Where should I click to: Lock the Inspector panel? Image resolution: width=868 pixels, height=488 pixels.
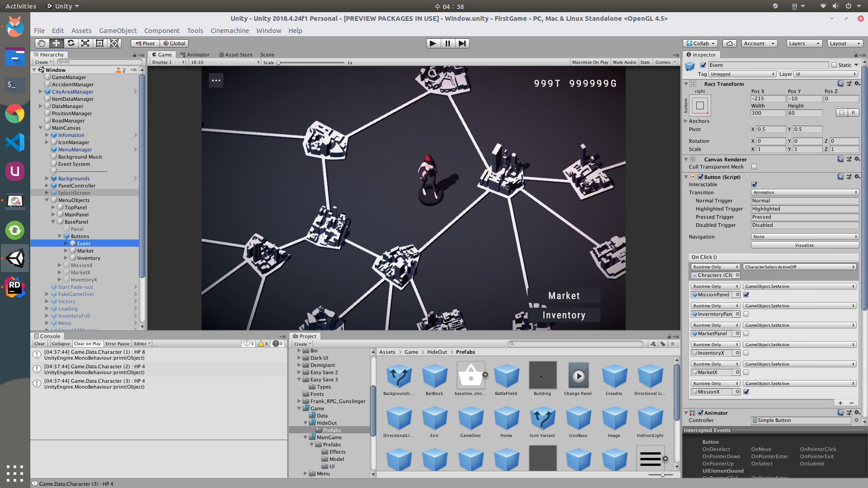[x=856, y=55]
